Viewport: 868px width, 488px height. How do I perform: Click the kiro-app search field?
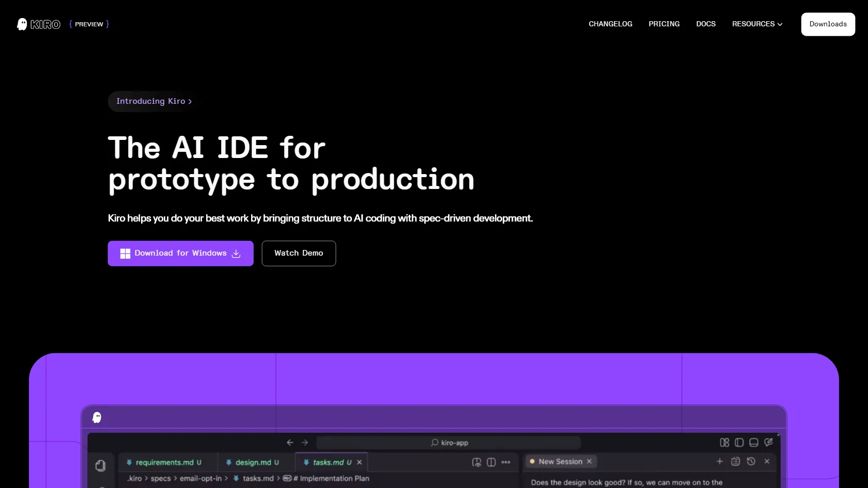click(448, 443)
